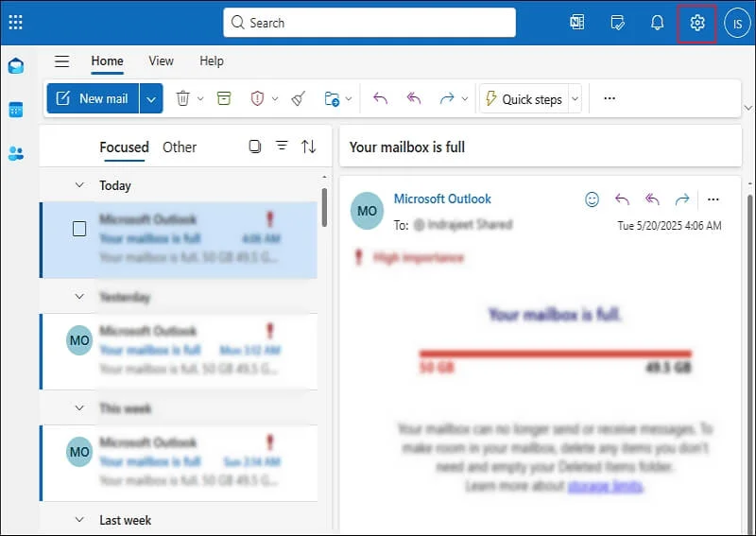Go to the Mail icon in sidebar
Image resolution: width=756 pixels, height=536 pixels.
point(16,65)
